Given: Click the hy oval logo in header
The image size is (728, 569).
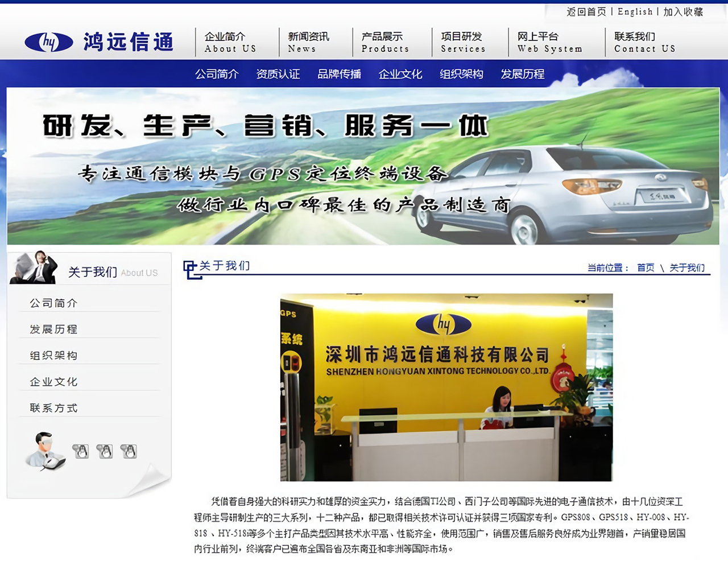Looking at the screenshot, I should [x=49, y=42].
